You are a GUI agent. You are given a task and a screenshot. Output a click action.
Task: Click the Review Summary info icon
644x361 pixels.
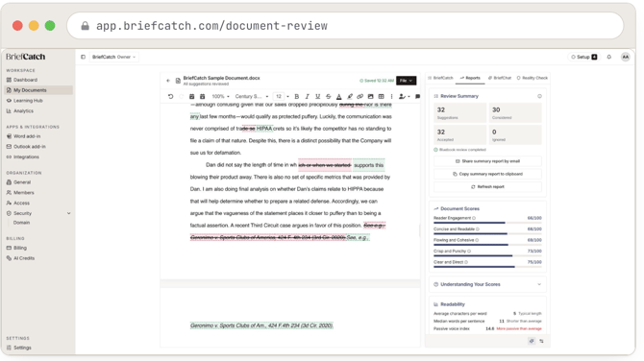[x=539, y=96]
